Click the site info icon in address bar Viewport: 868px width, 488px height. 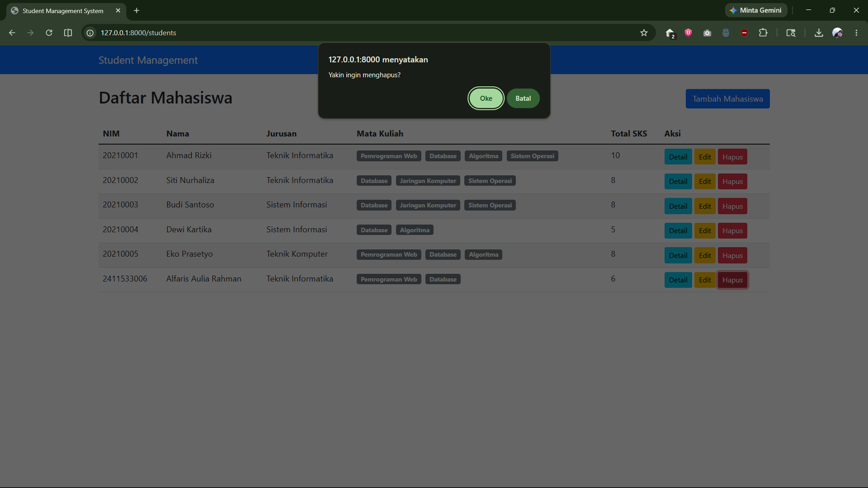90,33
